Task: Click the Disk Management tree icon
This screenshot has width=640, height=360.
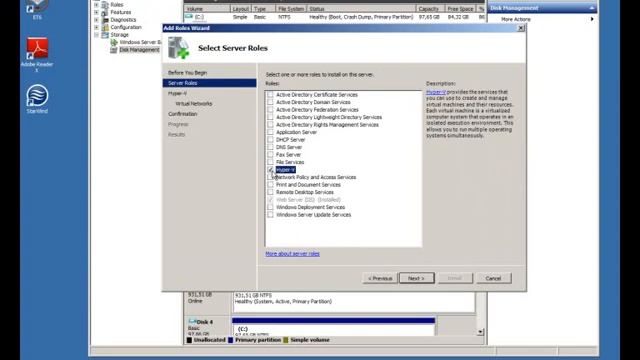Action: [114, 50]
